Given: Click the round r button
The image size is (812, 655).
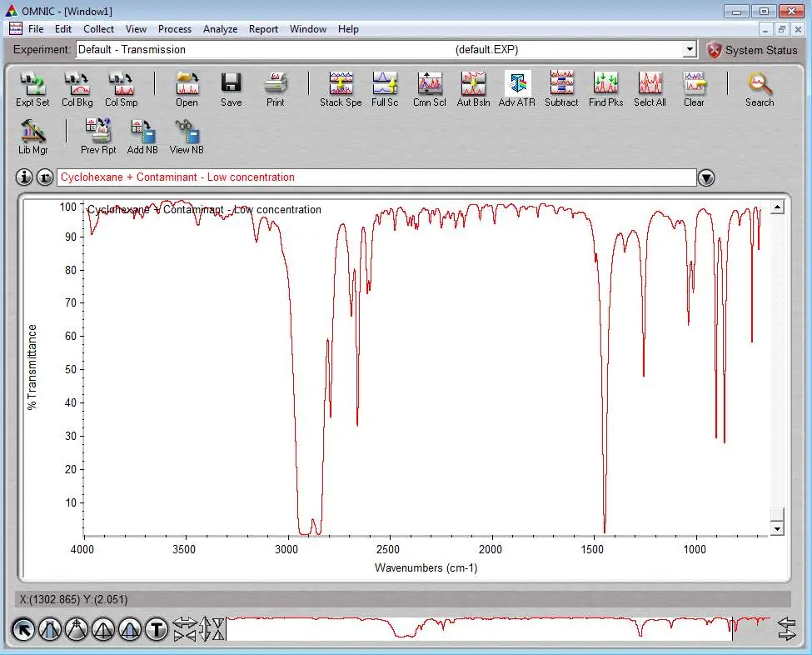Looking at the screenshot, I should (45, 177).
